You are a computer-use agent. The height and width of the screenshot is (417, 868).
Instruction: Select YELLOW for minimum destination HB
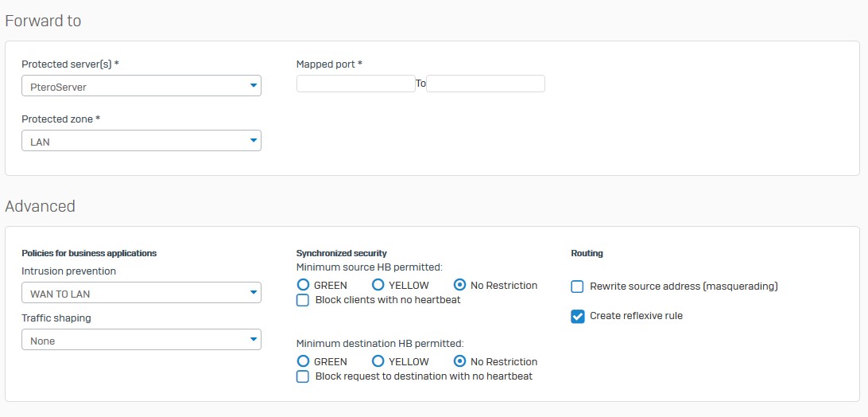tap(379, 361)
